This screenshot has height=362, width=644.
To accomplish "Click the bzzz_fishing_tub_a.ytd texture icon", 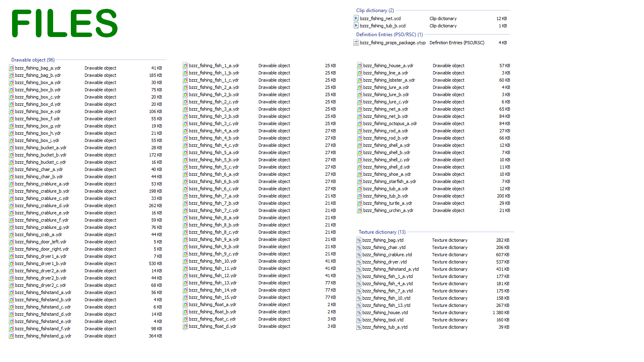I will (359, 327).
